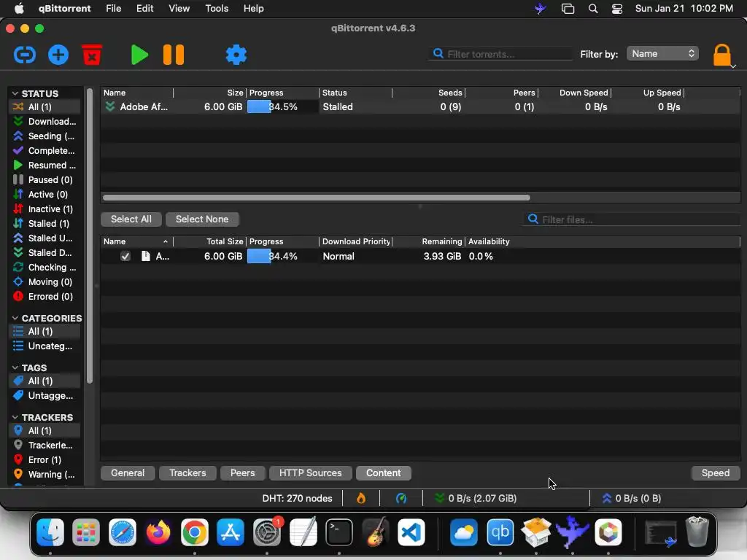Viewport: 747px width, 560px height.
Task: Collapse the TAGS section
Action: click(x=15, y=367)
